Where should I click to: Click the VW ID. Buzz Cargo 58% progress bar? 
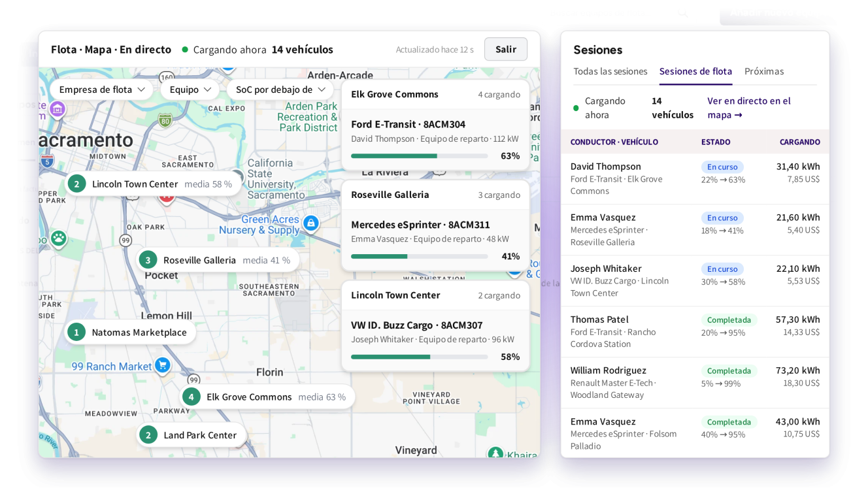[419, 357]
